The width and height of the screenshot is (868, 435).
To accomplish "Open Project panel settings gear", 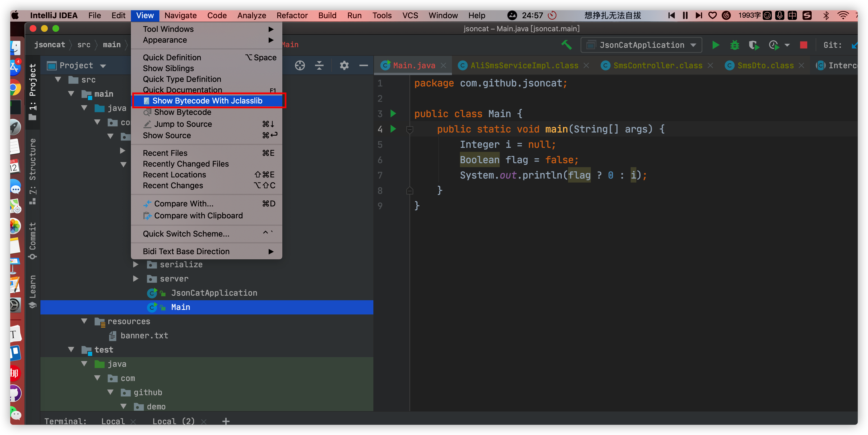I will [344, 65].
